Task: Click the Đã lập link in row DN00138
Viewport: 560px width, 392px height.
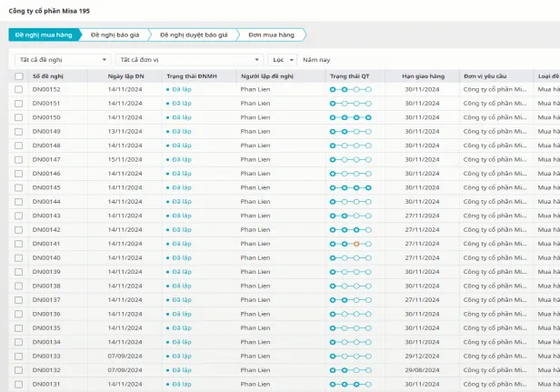Action: click(181, 286)
